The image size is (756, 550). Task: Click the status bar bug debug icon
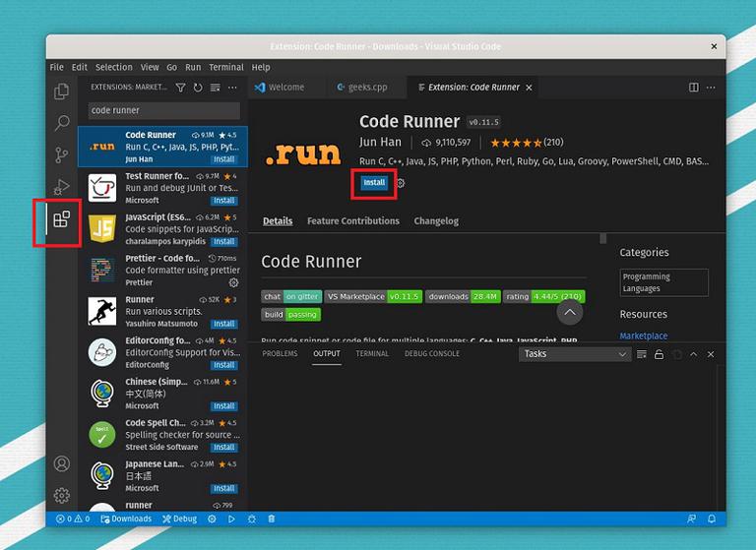point(252,519)
